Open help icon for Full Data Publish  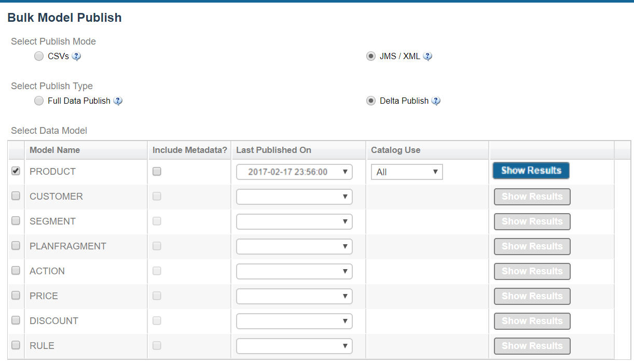(118, 101)
